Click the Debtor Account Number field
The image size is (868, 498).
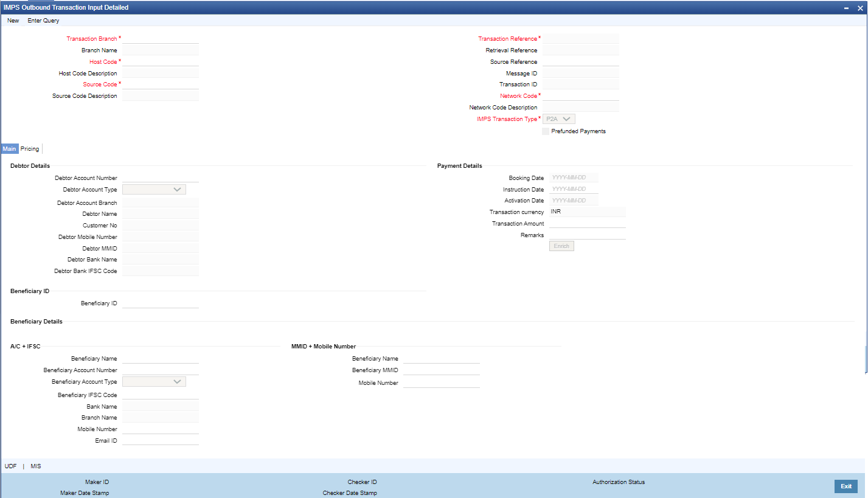coord(161,178)
